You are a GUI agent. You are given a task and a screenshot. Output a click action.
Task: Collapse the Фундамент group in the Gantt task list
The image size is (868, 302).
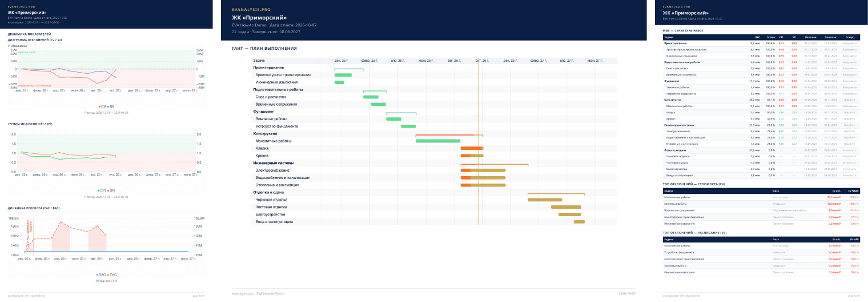coord(263,112)
